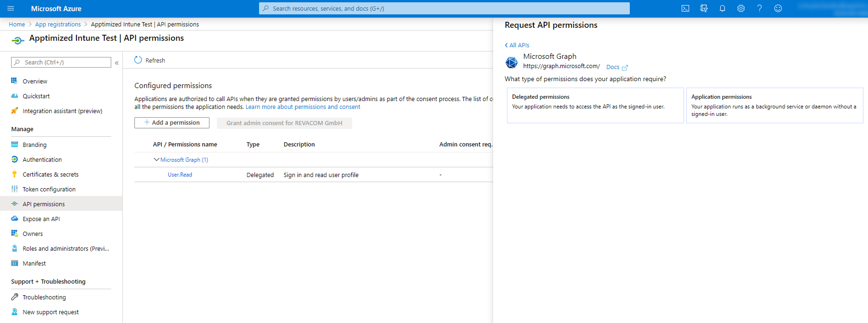
Task: Click the Refresh circular arrow icon
Action: 138,60
